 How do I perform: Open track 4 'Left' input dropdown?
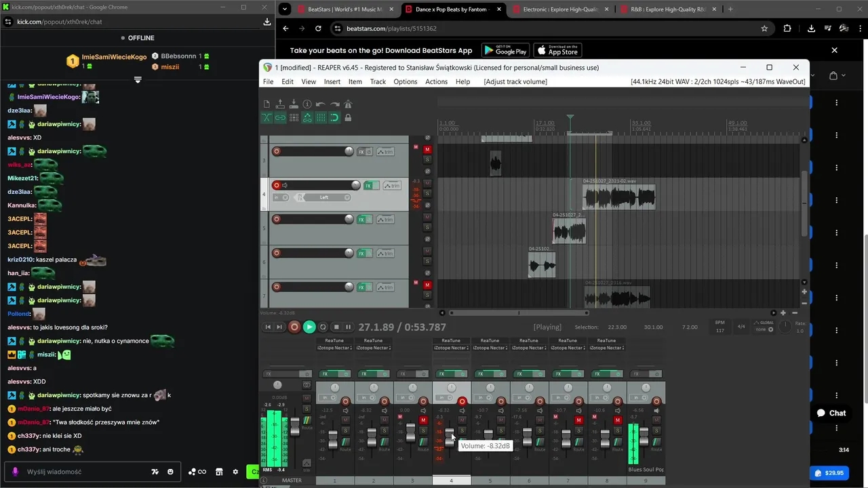coord(324,197)
